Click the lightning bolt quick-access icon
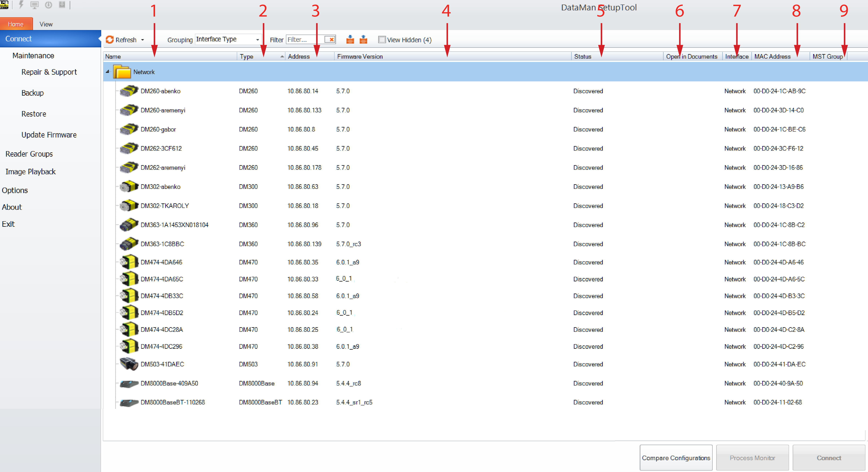Image resolution: width=868 pixels, height=472 pixels. (x=21, y=5)
